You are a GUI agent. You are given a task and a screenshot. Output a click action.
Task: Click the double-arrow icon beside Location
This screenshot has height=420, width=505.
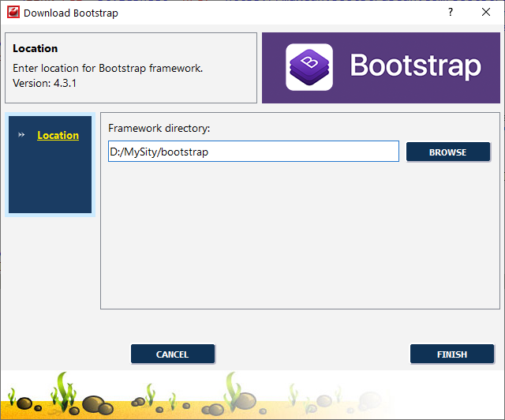tap(21, 135)
